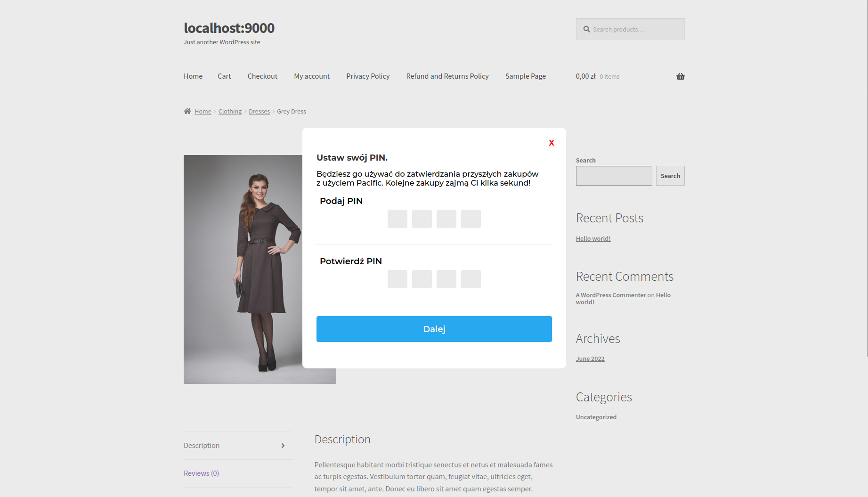Open the Sample Page menu item
This screenshot has height=497, width=868.
point(526,76)
